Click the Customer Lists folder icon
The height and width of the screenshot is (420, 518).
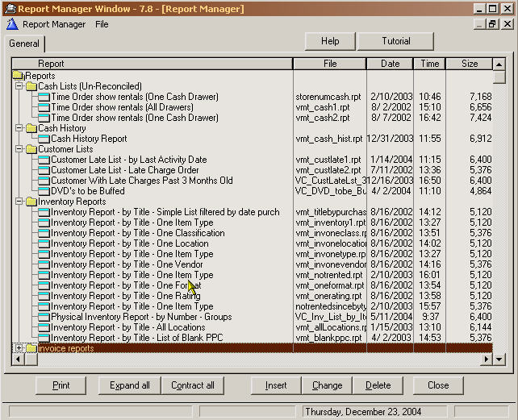(x=31, y=149)
